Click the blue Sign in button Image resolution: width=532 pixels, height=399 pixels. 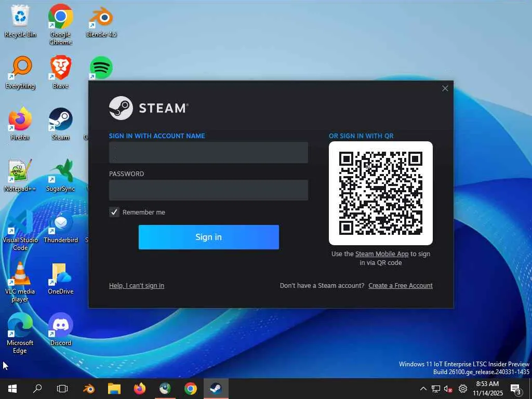click(209, 237)
